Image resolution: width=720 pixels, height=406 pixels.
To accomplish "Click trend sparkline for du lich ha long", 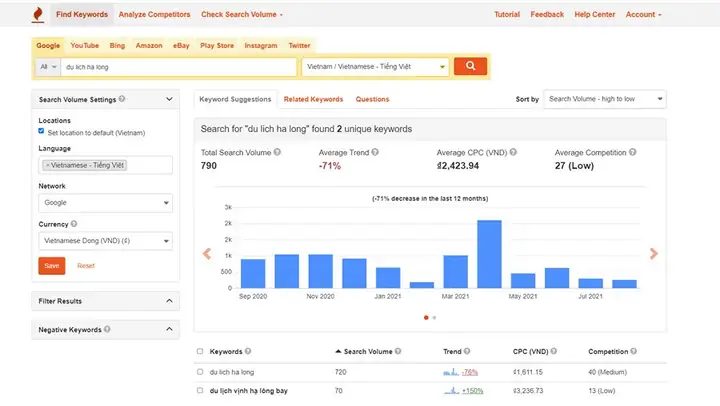I will click(451, 372).
